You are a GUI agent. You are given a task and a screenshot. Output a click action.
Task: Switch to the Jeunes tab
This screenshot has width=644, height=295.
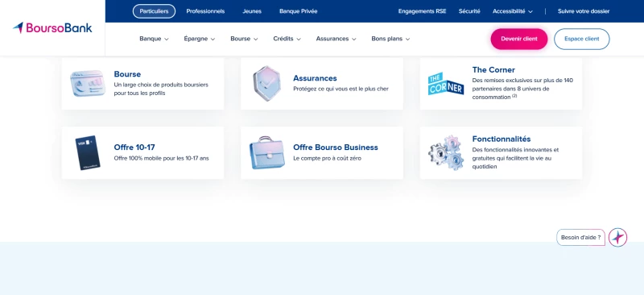(252, 11)
